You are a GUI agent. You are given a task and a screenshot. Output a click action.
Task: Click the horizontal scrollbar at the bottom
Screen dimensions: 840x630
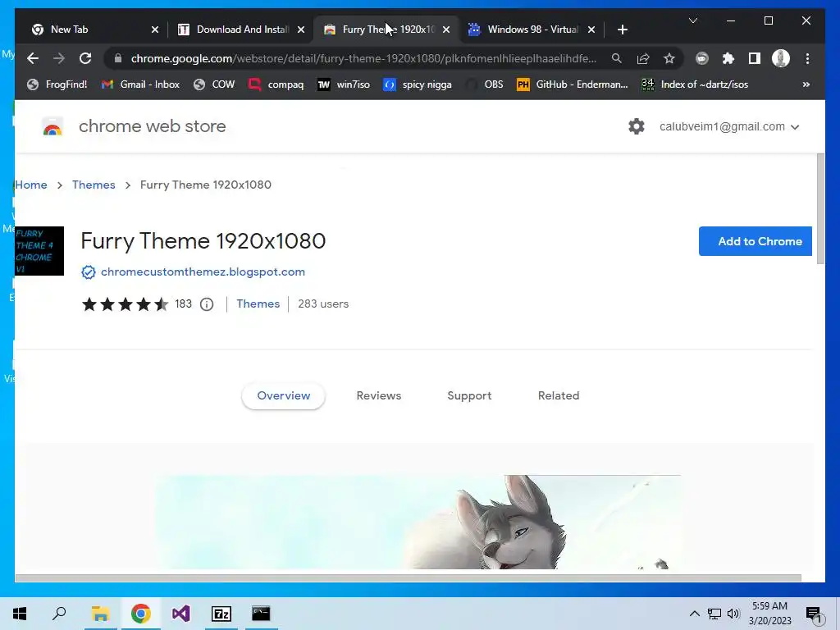[409, 578]
